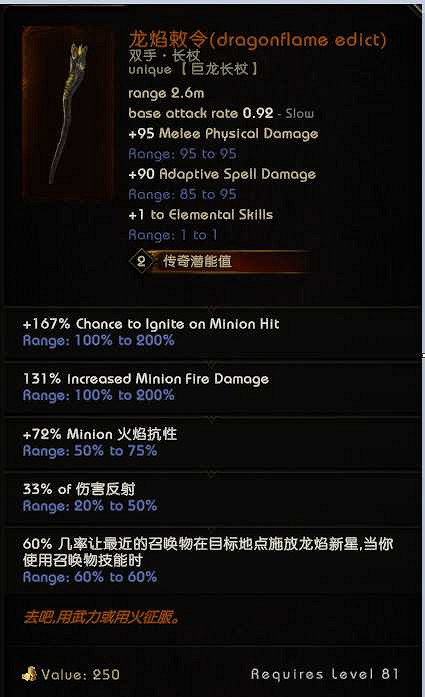Click the +95 Melee Physical Damage line

click(x=223, y=133)
